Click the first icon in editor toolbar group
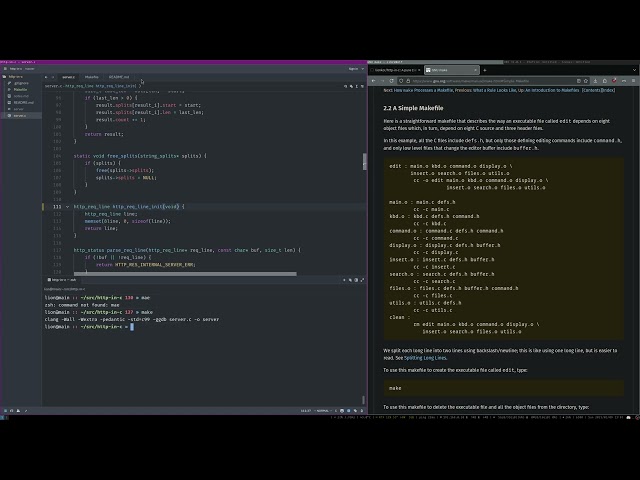 point(345,86)
